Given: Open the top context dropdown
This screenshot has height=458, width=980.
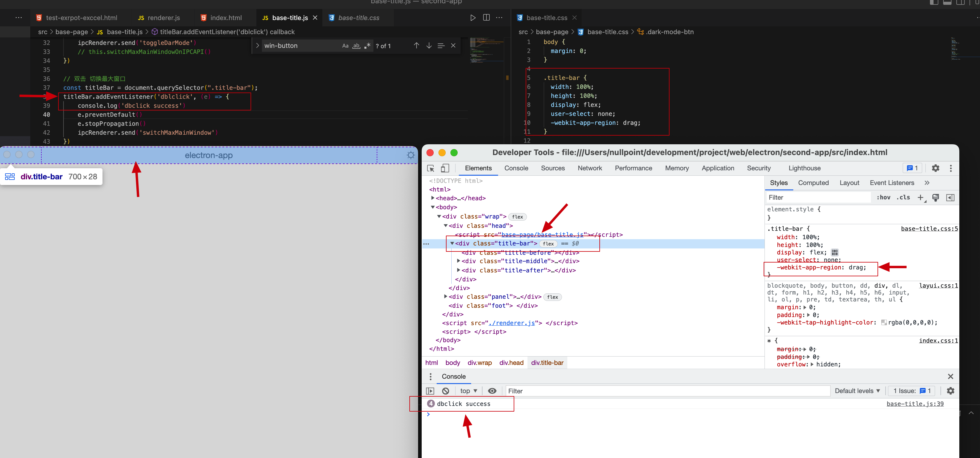Looking at the screenshot, I should [x=468, y=391].
